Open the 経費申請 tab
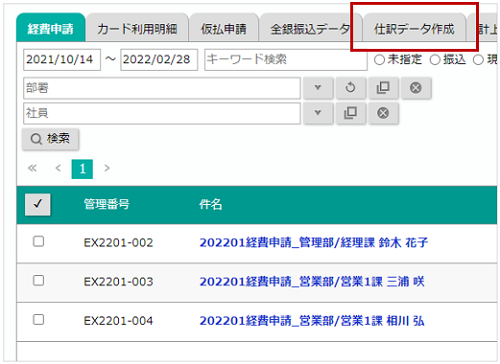The image size is (500, 364). point(51,29)
